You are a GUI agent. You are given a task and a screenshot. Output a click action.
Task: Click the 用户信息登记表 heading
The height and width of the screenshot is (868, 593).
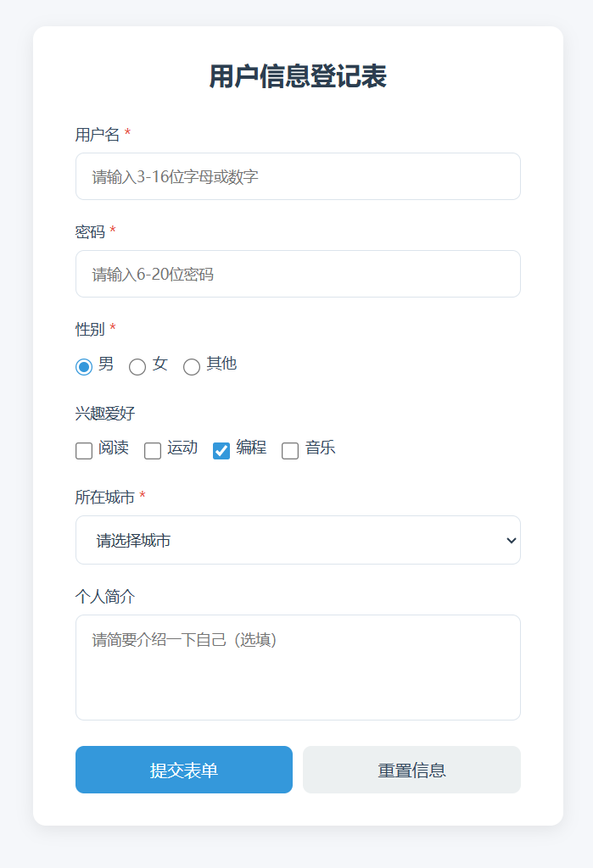tap(298, 76)
